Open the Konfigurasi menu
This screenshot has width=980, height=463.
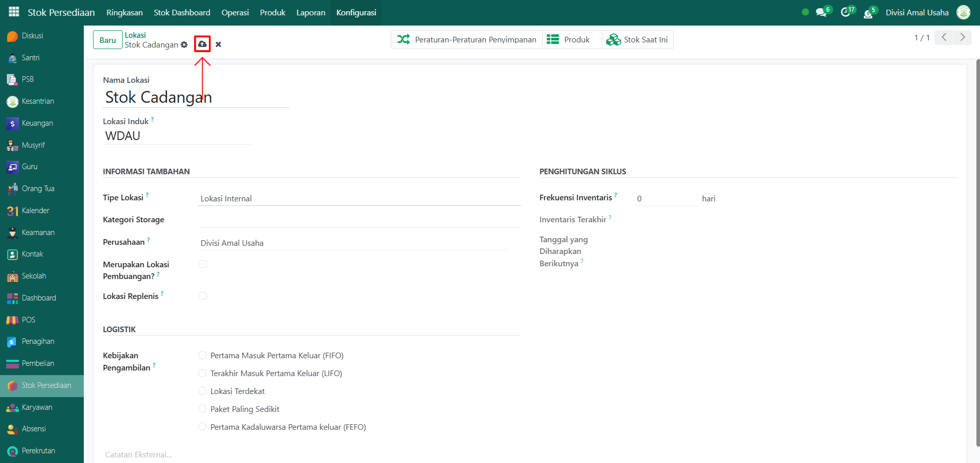tap(356, 12)
